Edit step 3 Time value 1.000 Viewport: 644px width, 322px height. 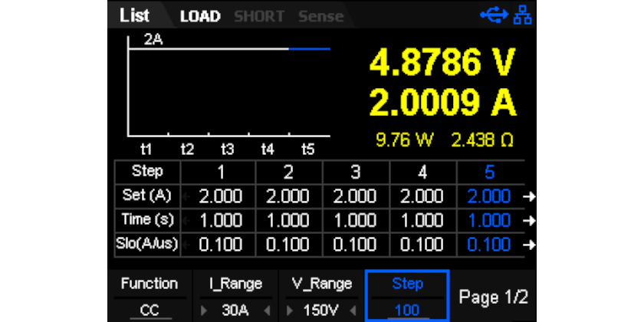355,221
